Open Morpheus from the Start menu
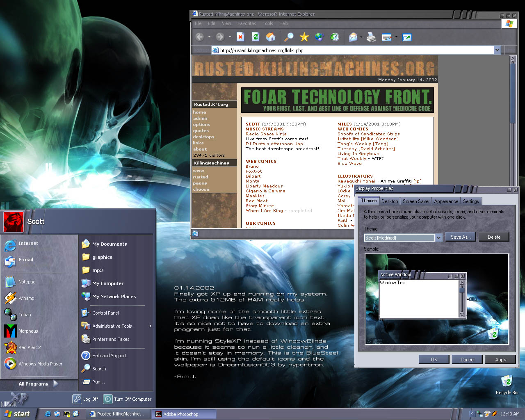This screenshot has height=420, width=525. [28, 331]
